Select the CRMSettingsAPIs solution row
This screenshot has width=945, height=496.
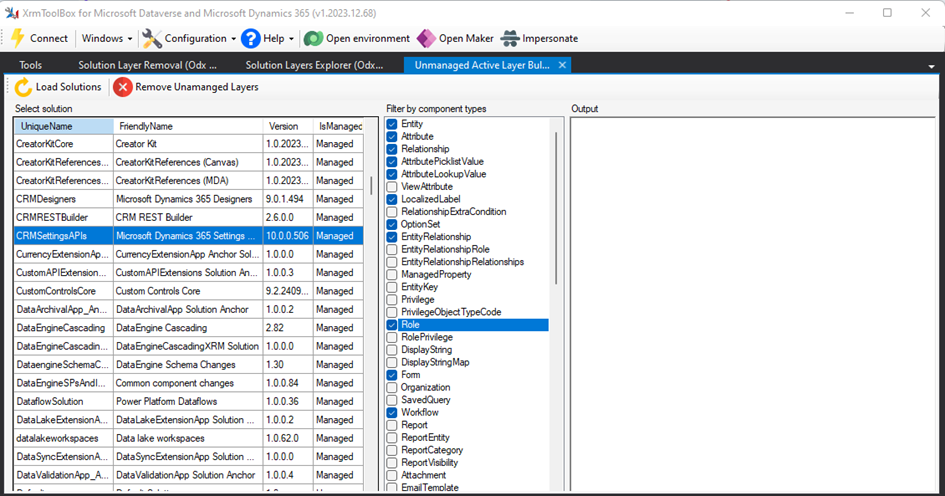click(189, 236)
